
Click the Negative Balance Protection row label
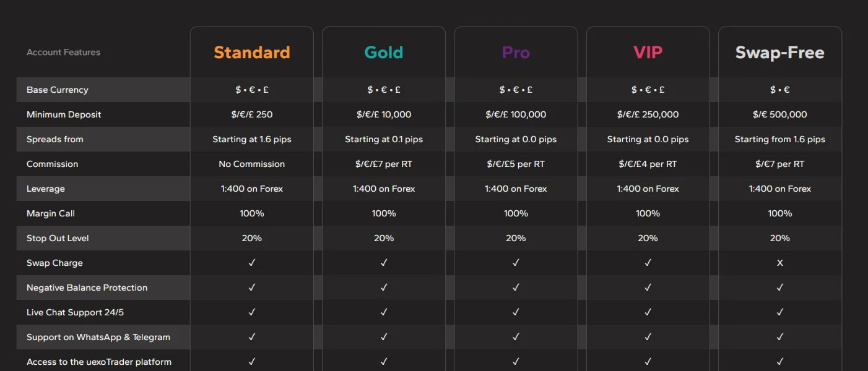(x=87, y=288)
